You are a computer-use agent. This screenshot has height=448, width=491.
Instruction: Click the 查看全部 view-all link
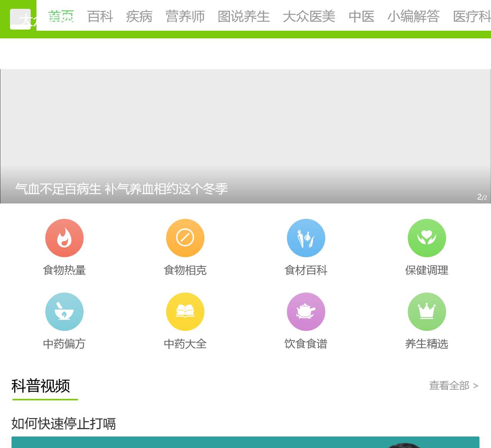tap(450, 385)
